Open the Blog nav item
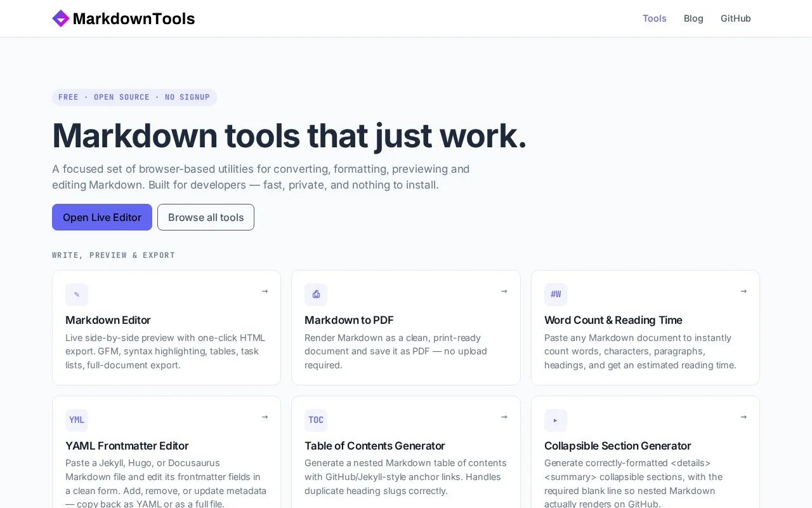812x508 pixels. (x=693, y=18)
